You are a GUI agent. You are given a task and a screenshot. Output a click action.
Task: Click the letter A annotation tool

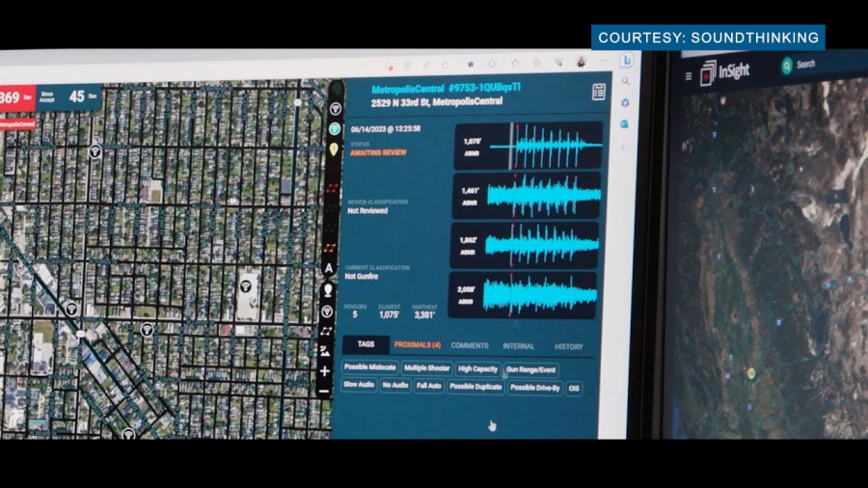(328, 268)
